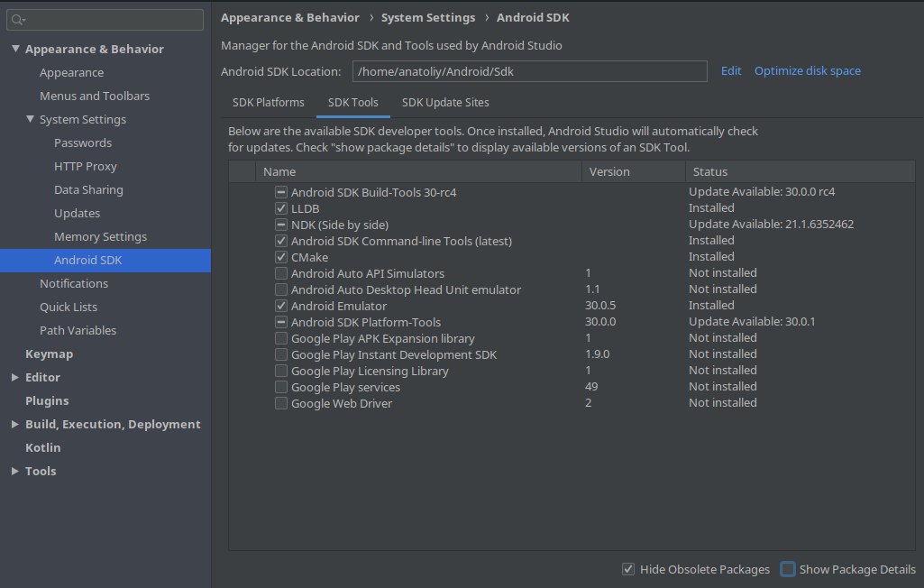Uncheck Android SDK Command-line Tools checkbox
924x588 pixels.
(281, 241)
